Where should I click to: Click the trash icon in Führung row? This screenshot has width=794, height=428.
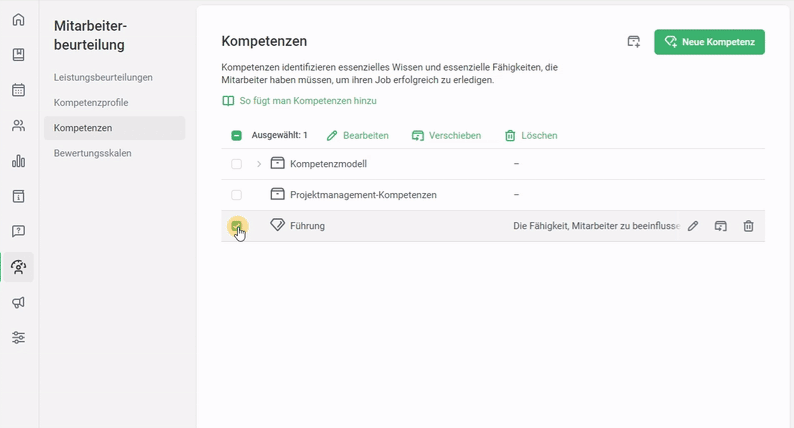coord(748,227)
